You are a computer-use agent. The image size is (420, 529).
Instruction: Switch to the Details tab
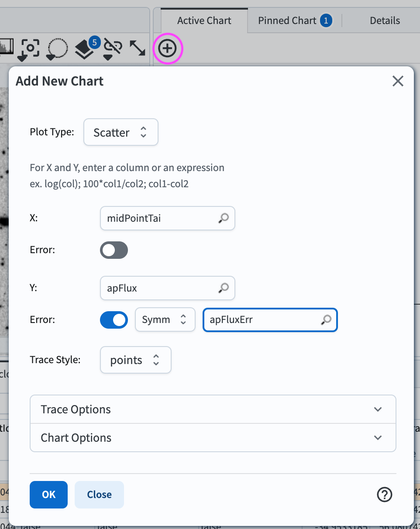pos(385,21)
